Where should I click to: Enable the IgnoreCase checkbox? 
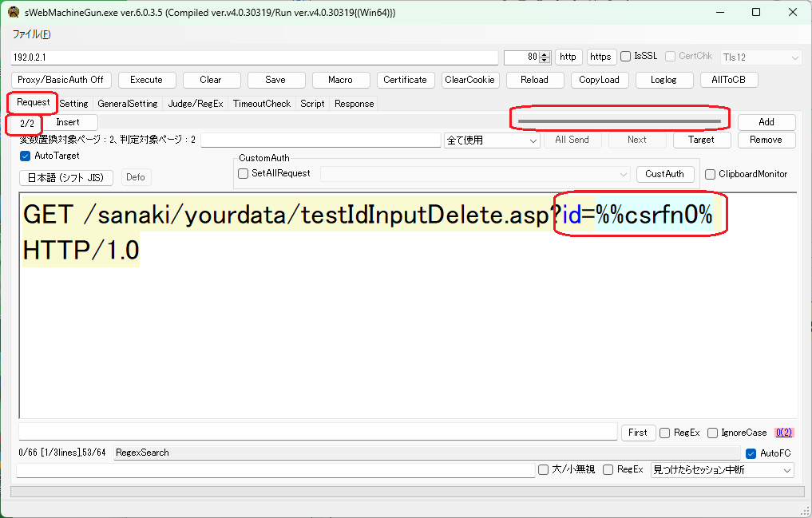coord(712,433)
